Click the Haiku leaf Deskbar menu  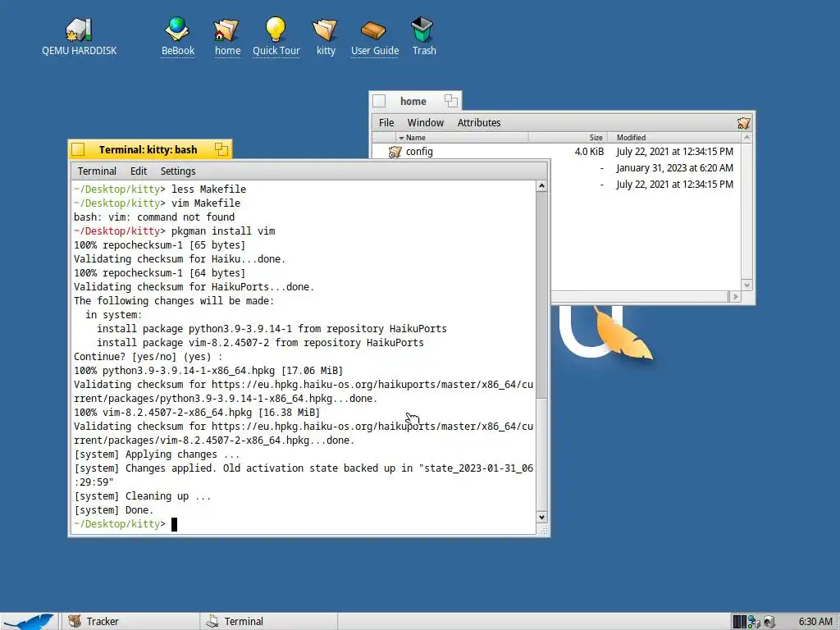pos(28,622)
